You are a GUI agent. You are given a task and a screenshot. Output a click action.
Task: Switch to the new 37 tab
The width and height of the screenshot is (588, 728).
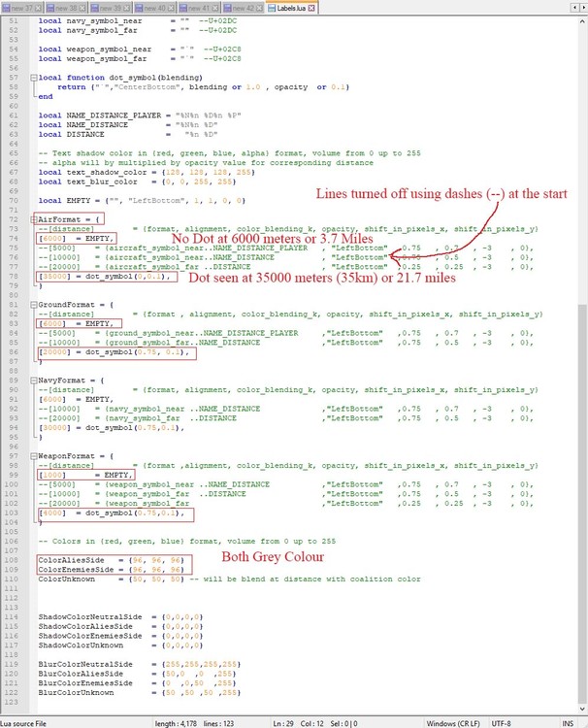(x=21, y=8)
